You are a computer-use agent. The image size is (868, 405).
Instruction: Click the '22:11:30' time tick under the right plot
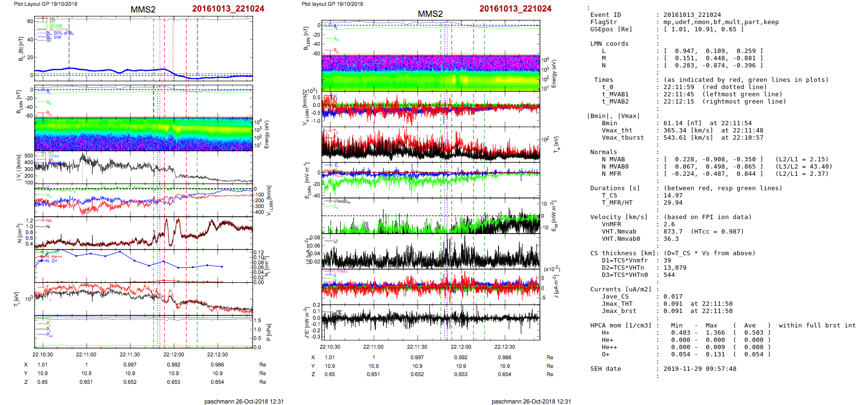tap(417, 347)
